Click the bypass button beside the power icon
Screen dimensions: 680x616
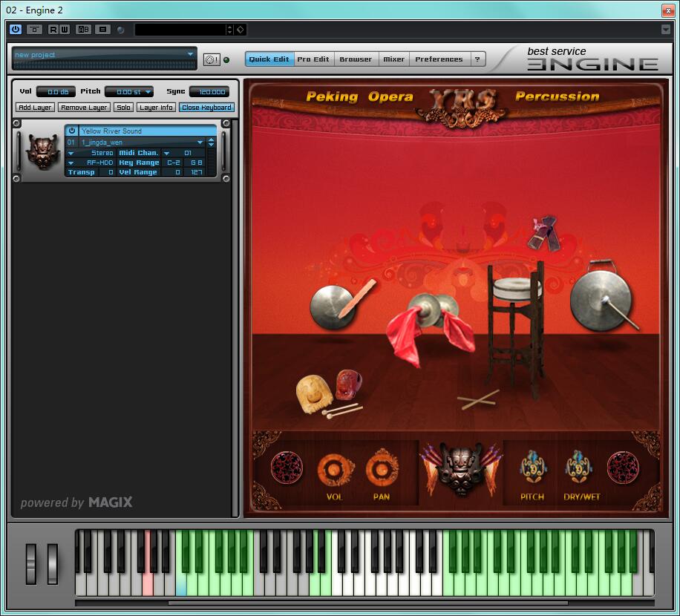[x=34, y=30]
